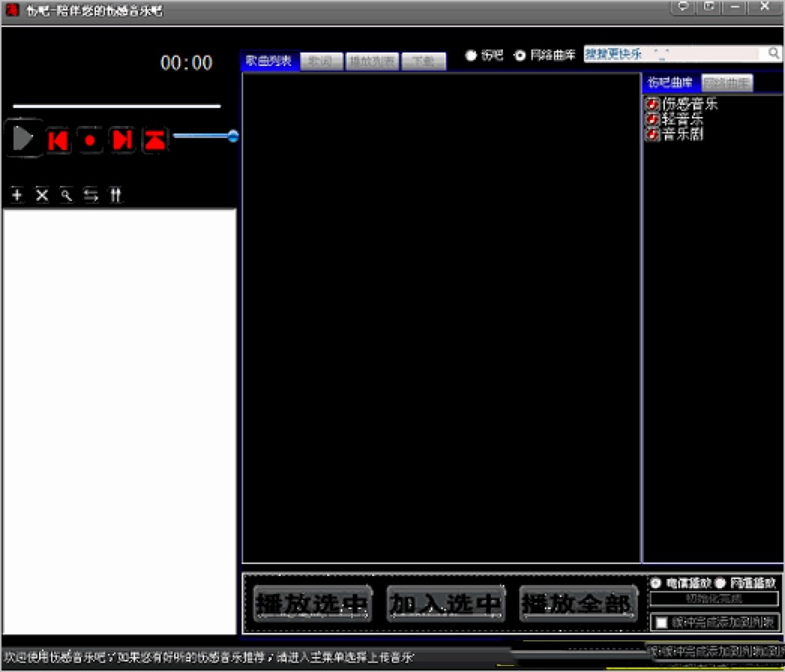Click the up-arrows sort icon in playlist toolbar
Viewport: 785px width, 672px height.
[116, 195]
